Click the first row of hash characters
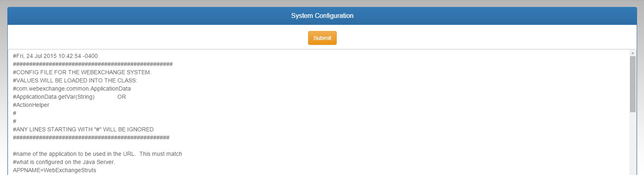This screenshot has width=644, height=175. click(x=93, y=64)
